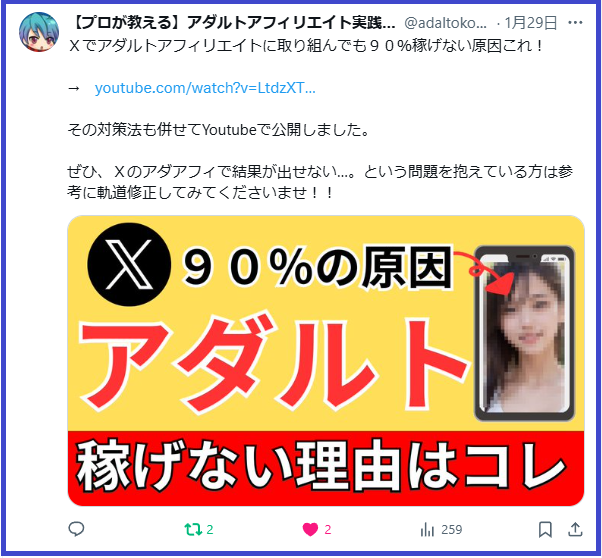
Task: Open the blue-haired anime profile avatar
Action: tap(39, 31)
